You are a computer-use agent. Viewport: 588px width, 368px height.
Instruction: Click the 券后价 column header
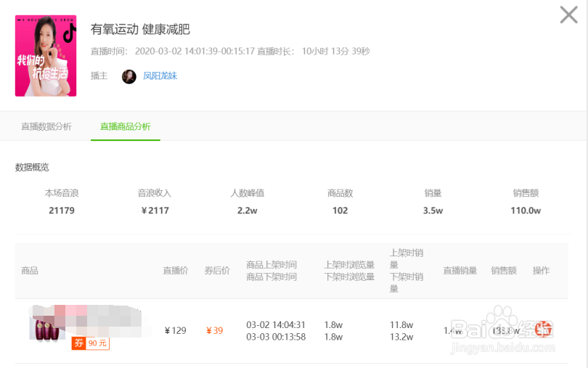pos(217,271)
